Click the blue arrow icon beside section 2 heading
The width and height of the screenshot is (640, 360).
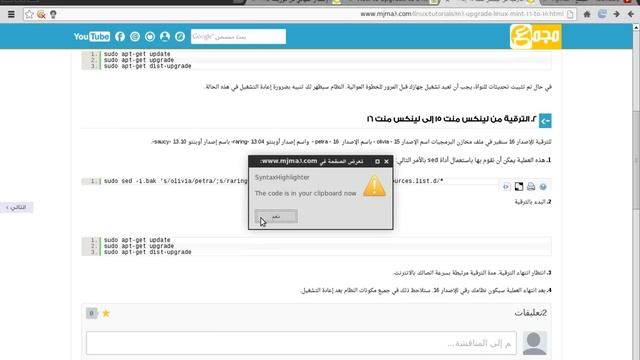coord(545,121)
